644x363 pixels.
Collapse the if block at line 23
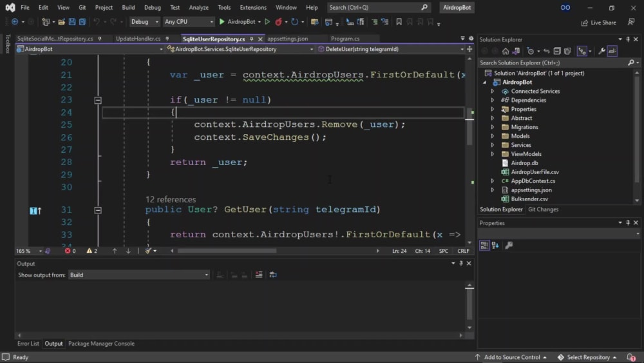point(98,101)
